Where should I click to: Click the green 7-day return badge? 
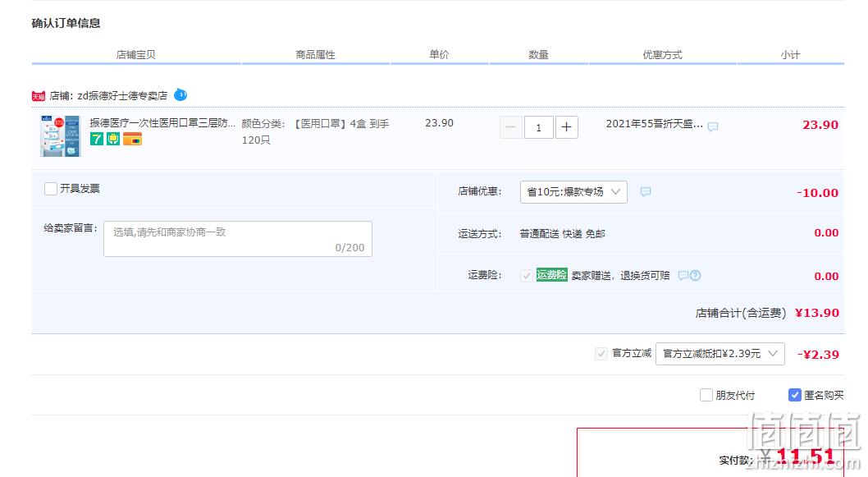tap(97, 139)
